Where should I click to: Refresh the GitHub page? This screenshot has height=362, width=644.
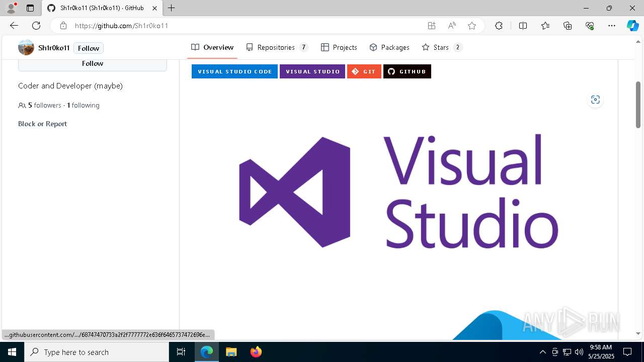pos(36,26)
